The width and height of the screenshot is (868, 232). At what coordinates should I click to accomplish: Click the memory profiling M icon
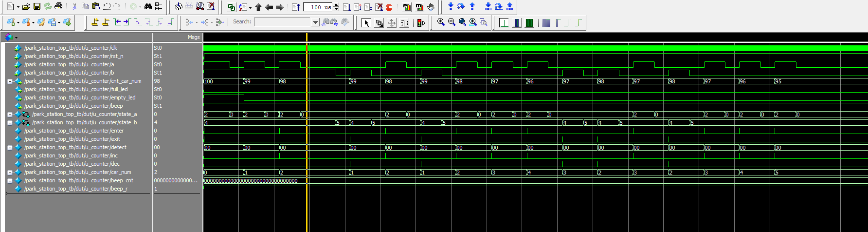[x=419, y=7]
